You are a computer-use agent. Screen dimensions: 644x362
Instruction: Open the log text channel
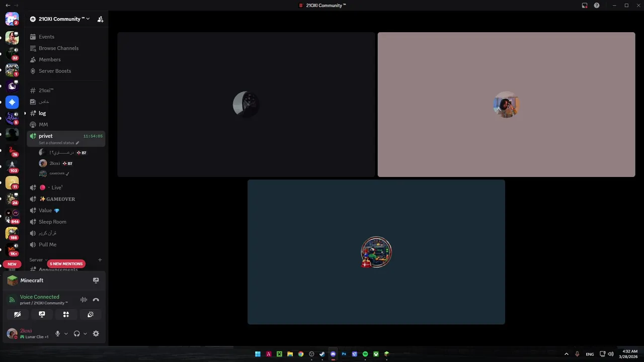click(x=66, y=113)
